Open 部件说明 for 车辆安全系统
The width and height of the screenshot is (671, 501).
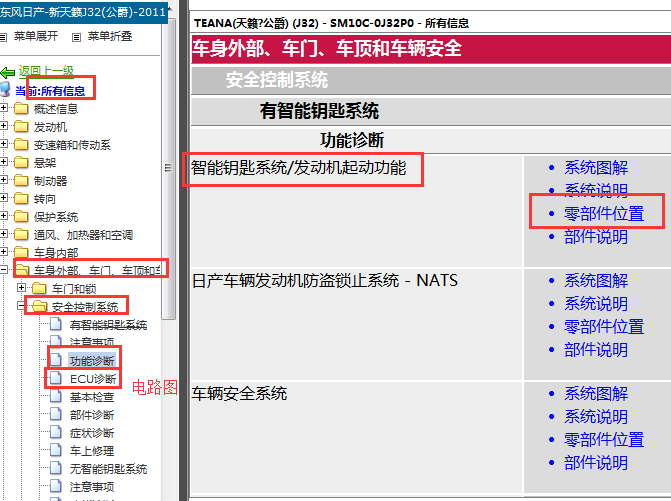pos(596,463)
